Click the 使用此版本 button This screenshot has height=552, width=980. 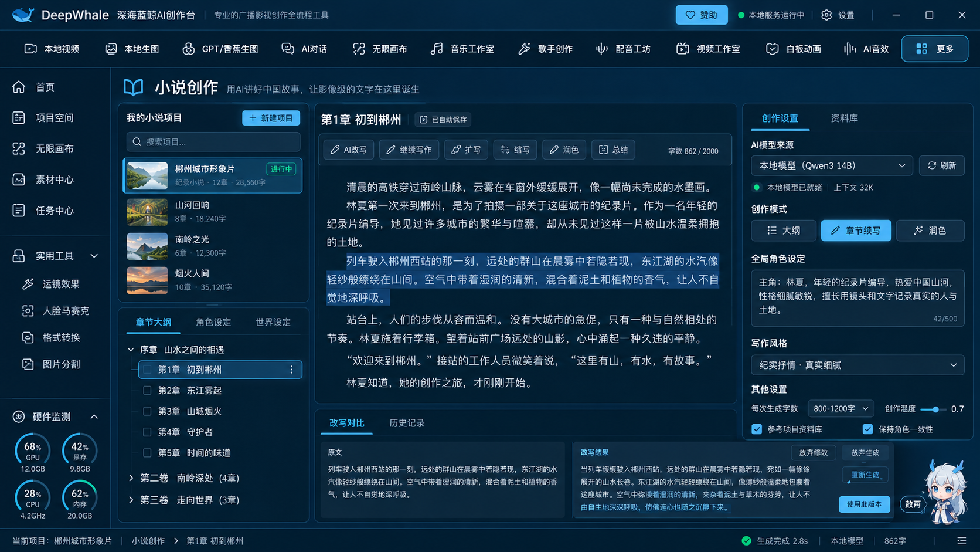[x=864, y=504]
